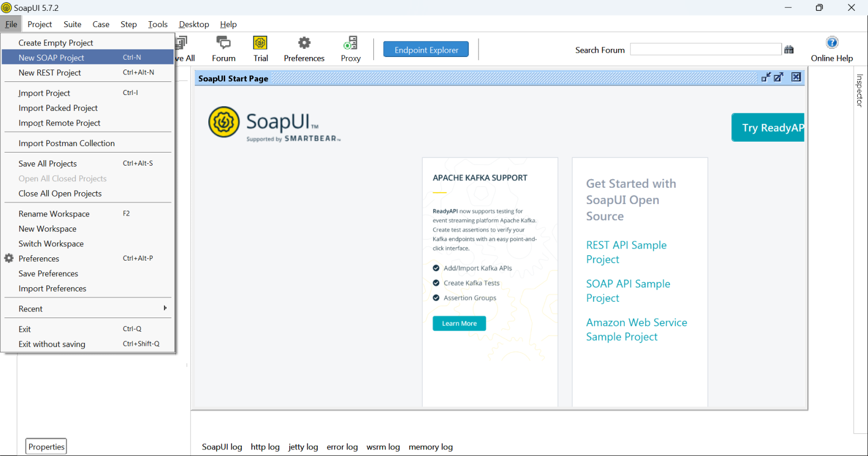Open the Tools menu
The width and height of the screenshot is (868, 456).
point(158,24)
